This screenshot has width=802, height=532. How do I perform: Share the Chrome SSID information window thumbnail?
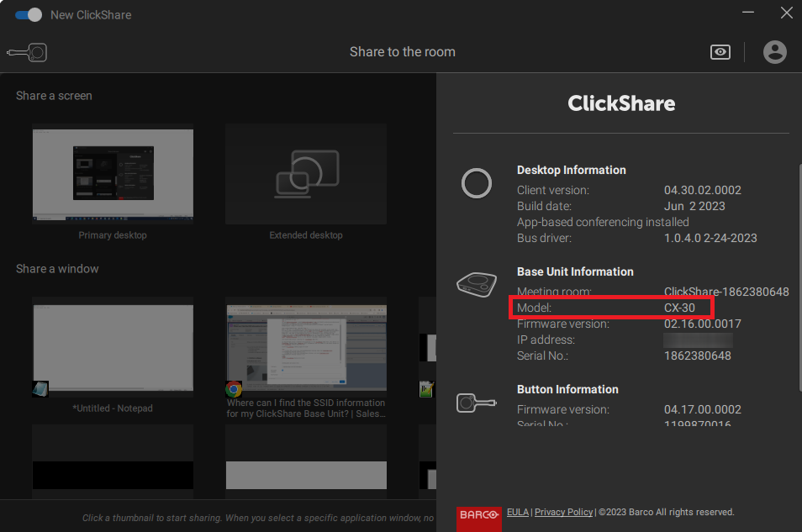305,347
